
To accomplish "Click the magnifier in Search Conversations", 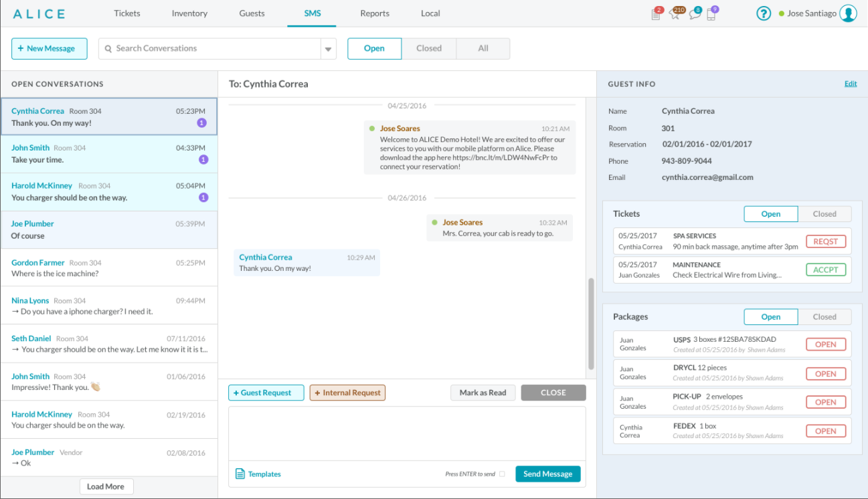I will point(108,48).
